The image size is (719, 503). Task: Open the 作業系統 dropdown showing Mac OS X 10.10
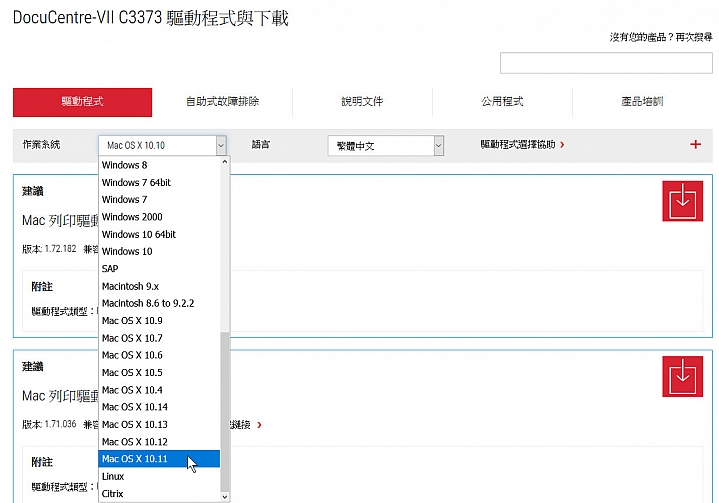point(162,145)
